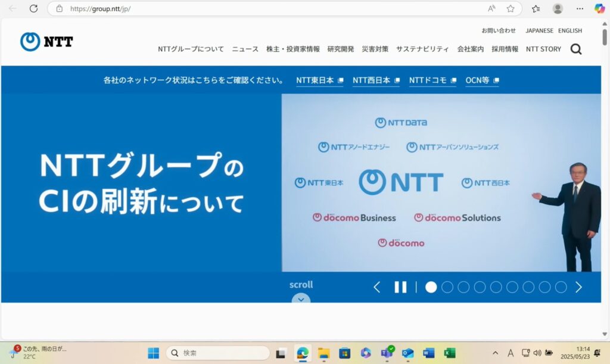Open the NTT東日本 network status link
This screenshot has width=610, height=364.
(x=320, y=80)
